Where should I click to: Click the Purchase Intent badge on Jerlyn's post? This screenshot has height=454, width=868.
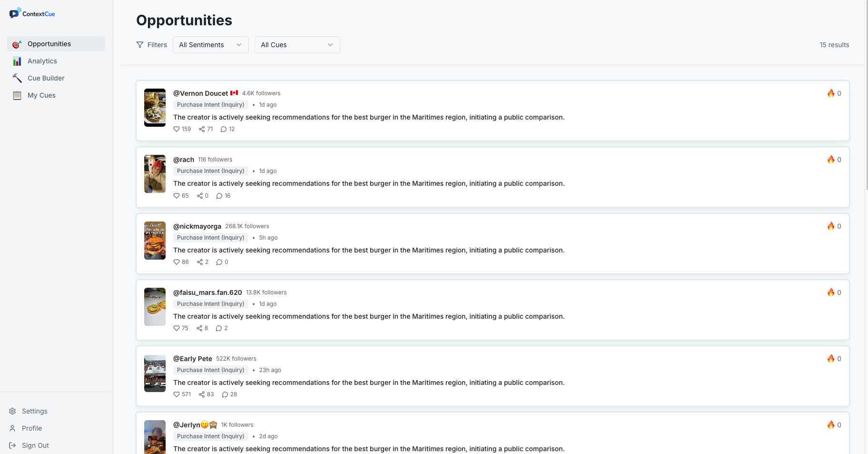point(210,436)
